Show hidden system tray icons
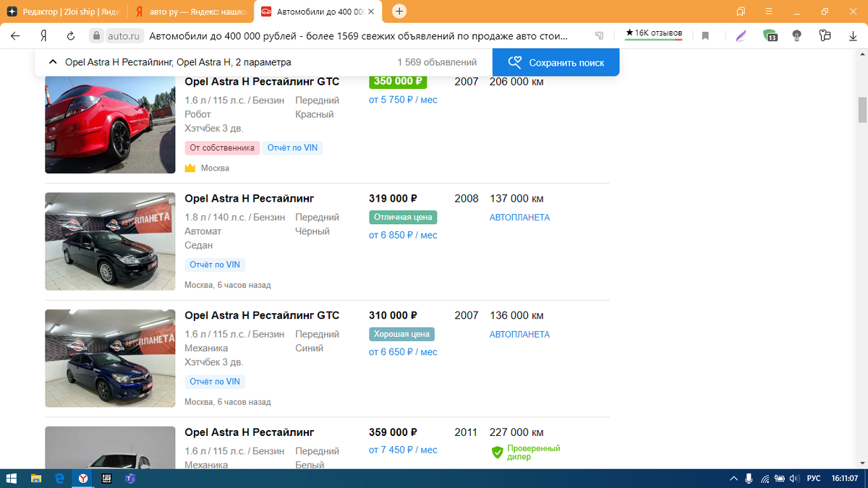Screen dimensions: 868x488 (734, 478)
